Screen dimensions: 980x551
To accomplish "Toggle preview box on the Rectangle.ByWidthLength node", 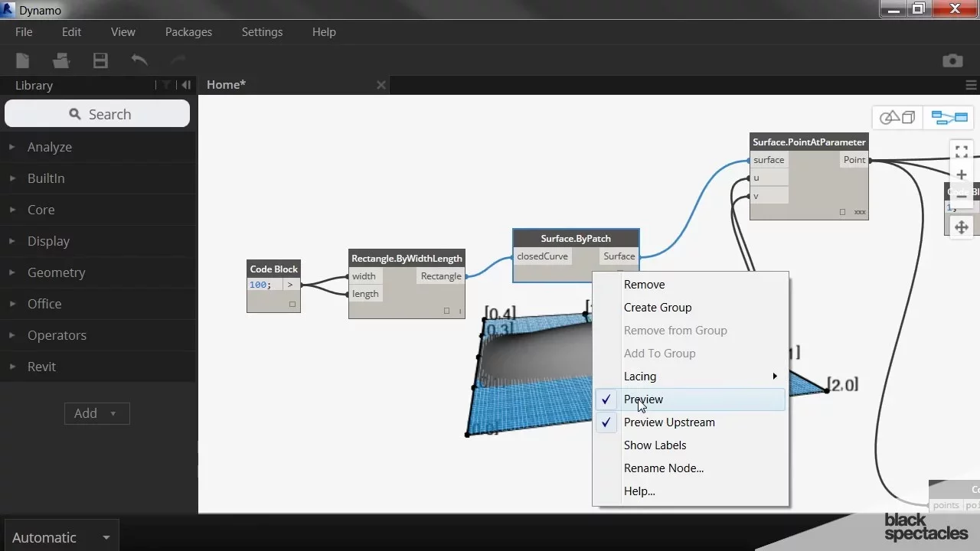I will pyautogui.click(x=446, y=311).
